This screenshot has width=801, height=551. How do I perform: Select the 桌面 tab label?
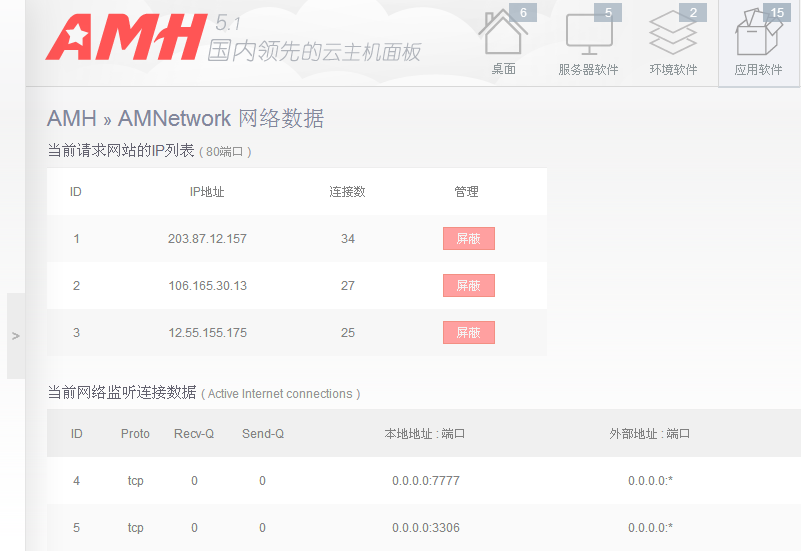tap(503, 70)
